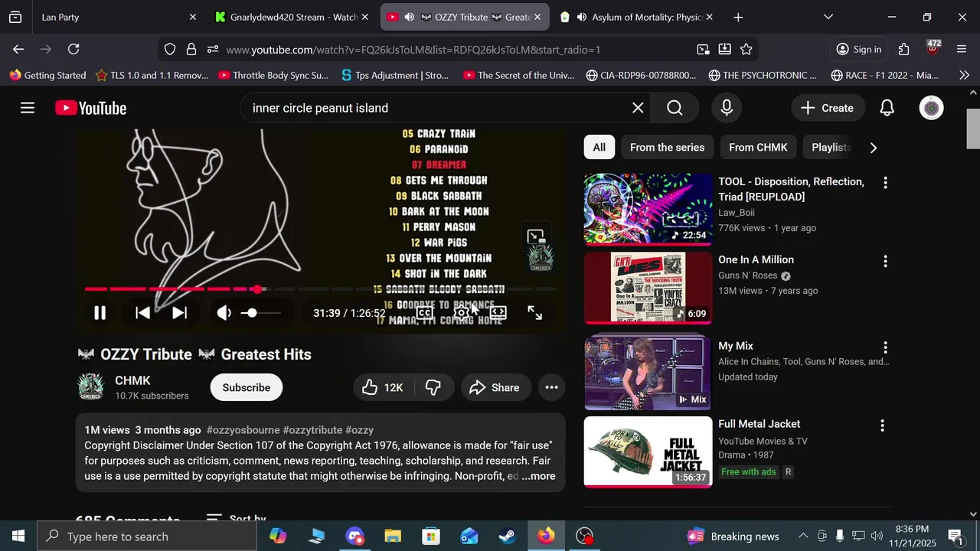Edit the 'inner circle peanut island' search field
980x551 pixels.
(436, 108)
